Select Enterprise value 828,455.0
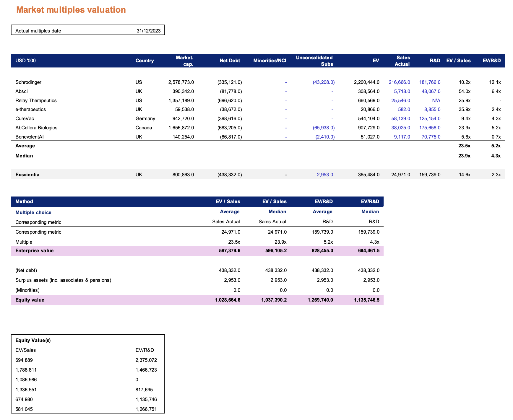Image resolution: width=513 pixels, height=420 pixels. coord(320,250)
